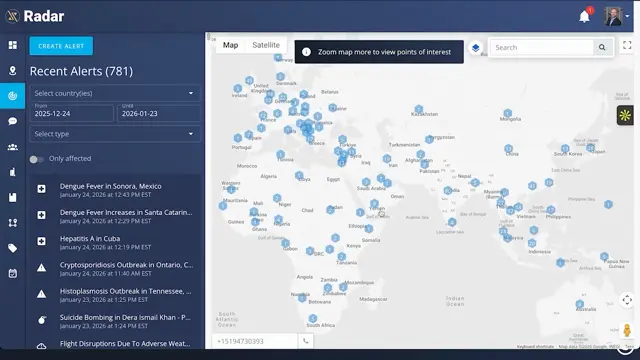Click the alert cluster marker over Mongolia
The width and height of the screenshot is (640, 360).
[x=507, y=113]
